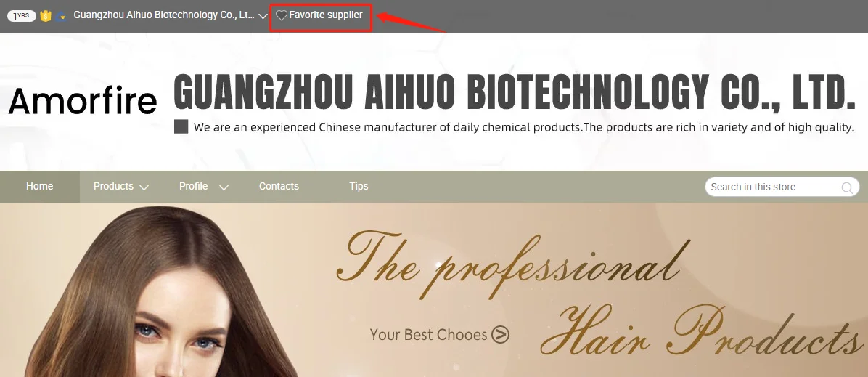The height and width of the screenshot is (377, 868).
Task: Click the heart icon beside Favorite supplier
Action: [x=281, y=15]
